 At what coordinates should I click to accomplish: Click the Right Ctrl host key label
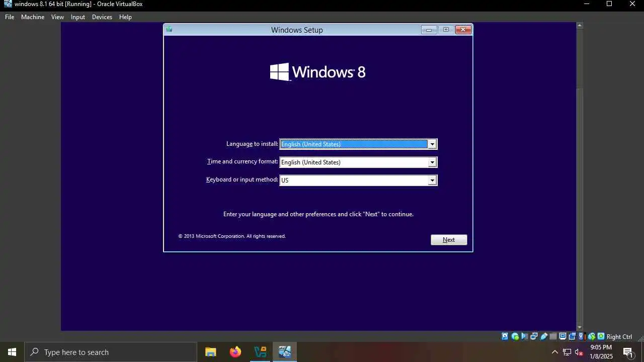(x=619, y=337)
